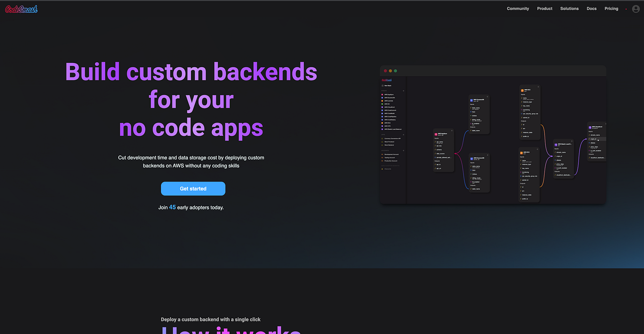Click the AWS EC2 icon on the canvas node

click(x=522, y=90)
